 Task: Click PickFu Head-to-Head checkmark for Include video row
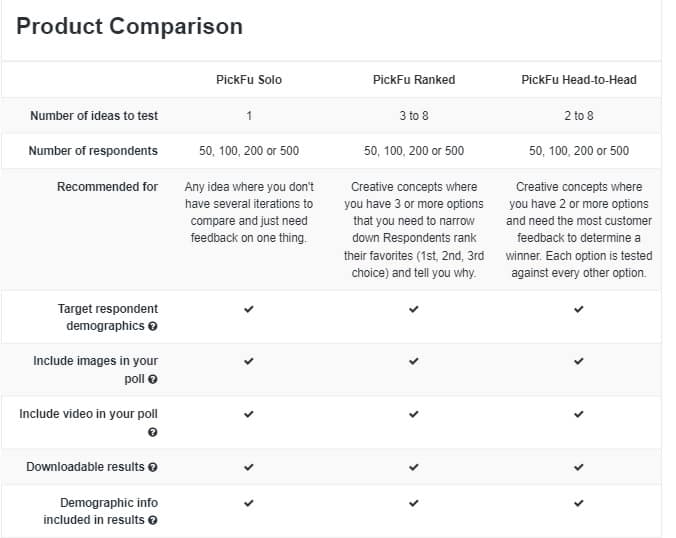578,413
